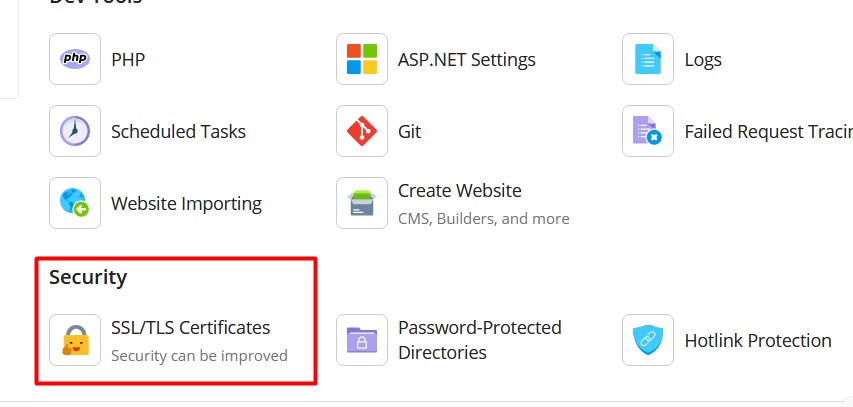Click the Password-Protected Directories folder icon

pyautogui.click(x=362, y=340)
